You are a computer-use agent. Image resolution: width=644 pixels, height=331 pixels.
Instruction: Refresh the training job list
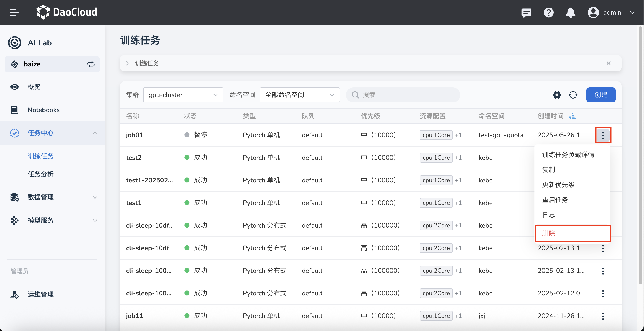click(x=573, y=95)
